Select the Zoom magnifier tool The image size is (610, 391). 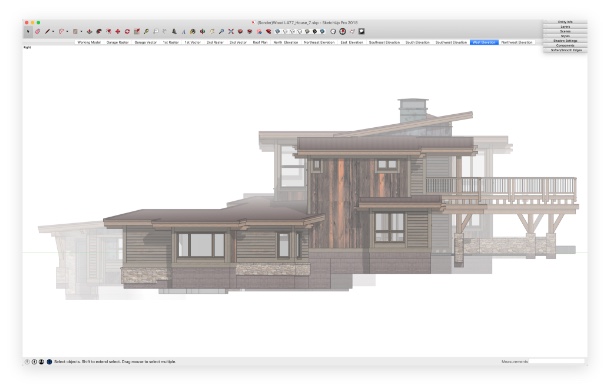(221, 32)
